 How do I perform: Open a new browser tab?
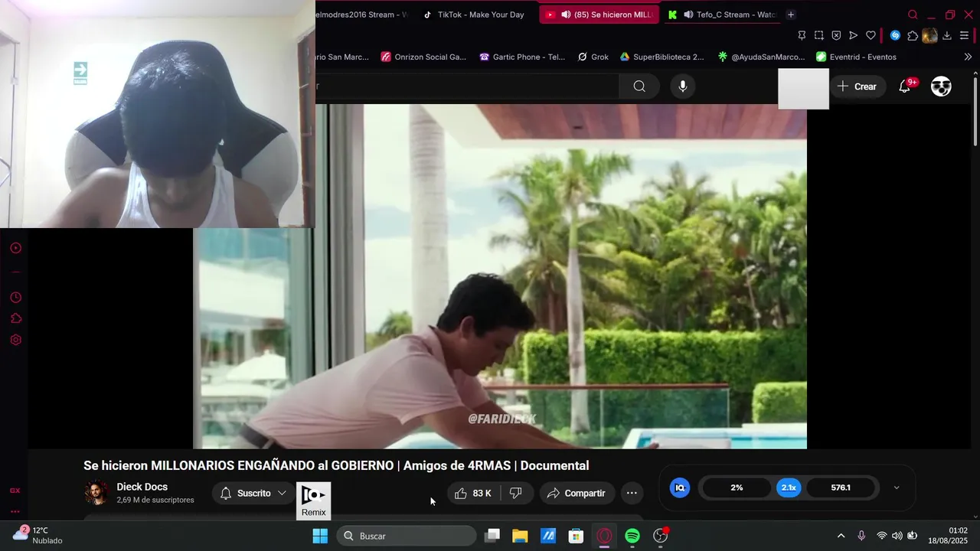coord(791,15)
